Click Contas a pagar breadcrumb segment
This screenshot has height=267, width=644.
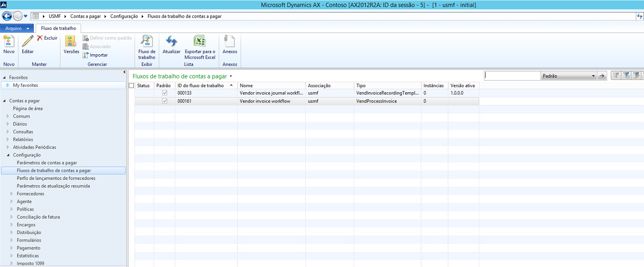point(85,16)
